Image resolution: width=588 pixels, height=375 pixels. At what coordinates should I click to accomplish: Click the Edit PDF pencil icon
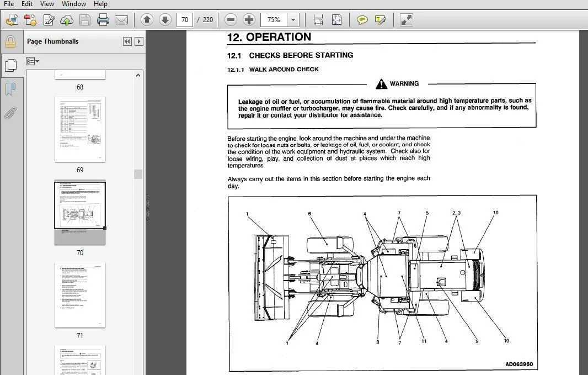(x=49, y=20)
